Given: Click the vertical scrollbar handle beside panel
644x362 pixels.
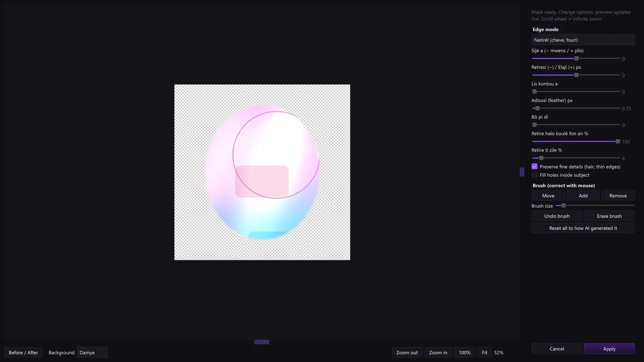Looking at the screenshot, I should click(522, 172).
